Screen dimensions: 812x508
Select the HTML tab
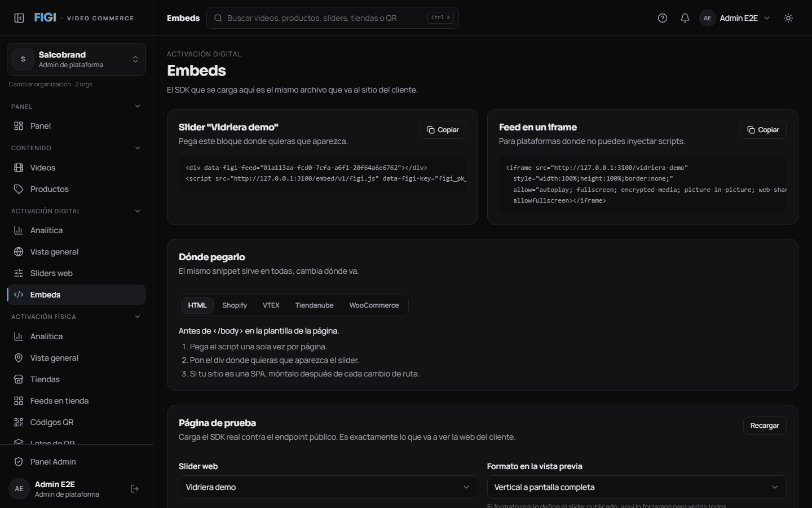click(197, 305)
